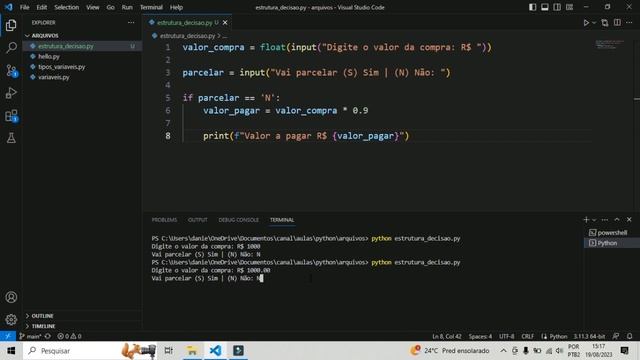Screen dimensions: 640x360
Task: Switch to the PROBLEMS panel tab
Action: 164,220
